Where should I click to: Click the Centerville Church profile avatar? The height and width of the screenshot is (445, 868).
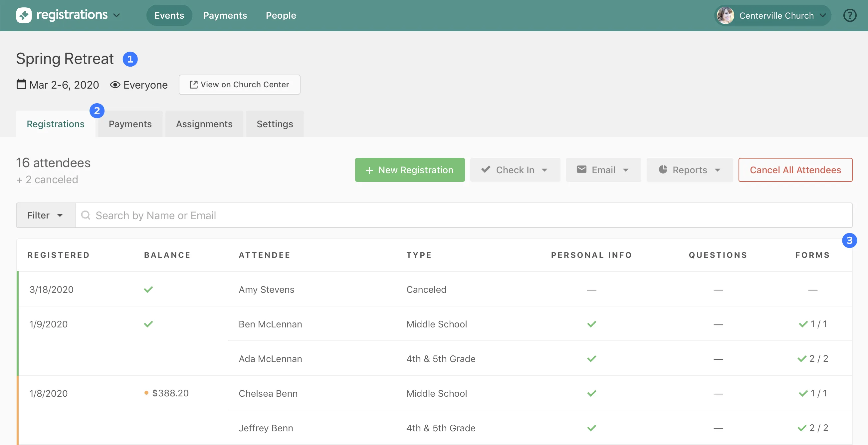pyautogui.click(x=725, y=16)
